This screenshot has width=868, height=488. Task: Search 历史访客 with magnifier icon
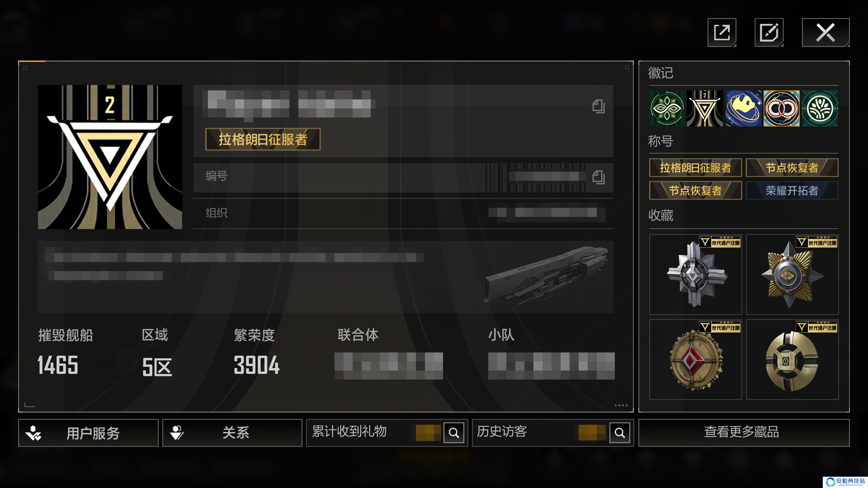[619, 433]
